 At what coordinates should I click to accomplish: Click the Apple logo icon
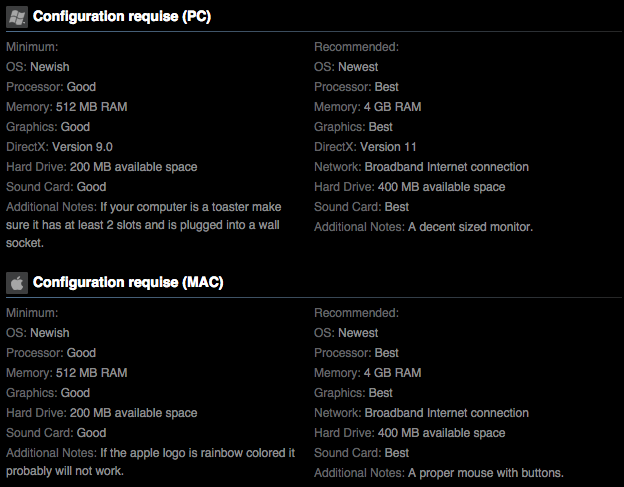tap(17, 283)
